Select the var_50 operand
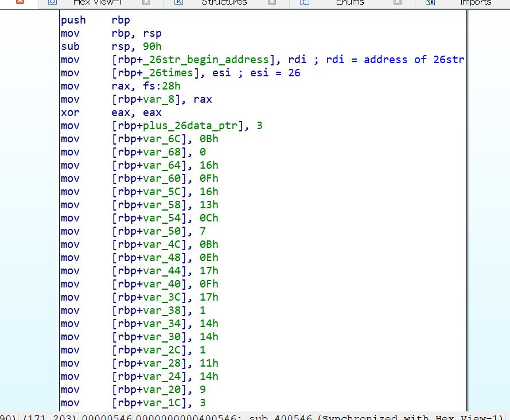The image size is (510, 420). (162, 231)
